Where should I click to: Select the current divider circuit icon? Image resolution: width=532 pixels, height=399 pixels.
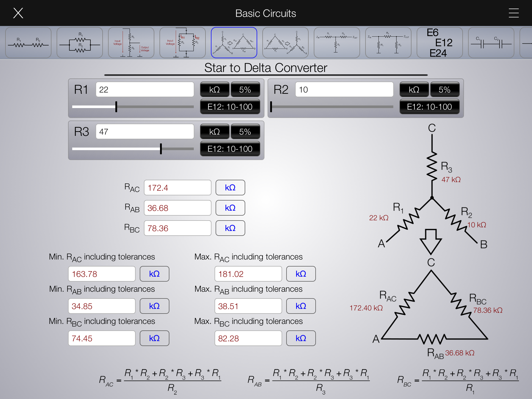(x=182, y=43)
